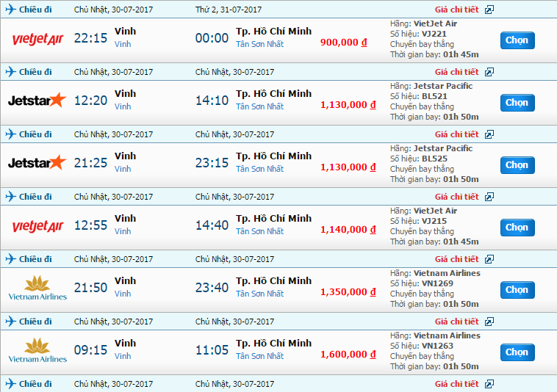This screenshot has width=557, height=392.
Task: Open price detail popup icon for VJ215 flight
Action: pyautogui.click(x=489, y=197)
